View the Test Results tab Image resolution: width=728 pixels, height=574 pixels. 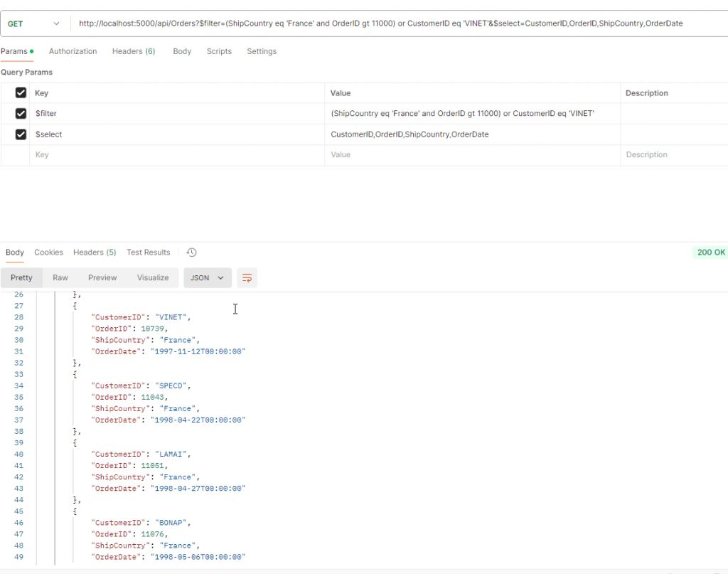(148, 253)
